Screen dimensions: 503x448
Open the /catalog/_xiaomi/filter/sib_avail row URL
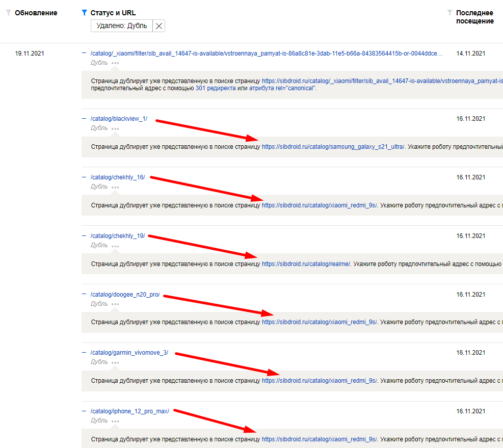coord(267,54)
